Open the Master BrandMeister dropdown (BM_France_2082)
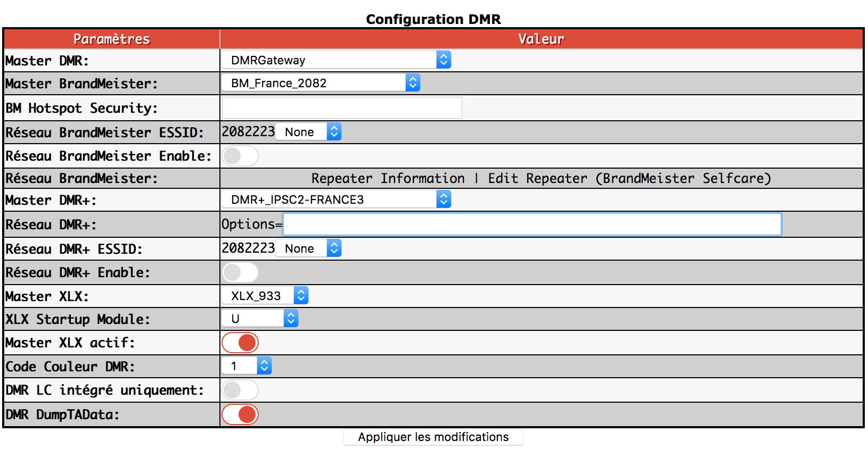The width and height of the screenshot is (868, 449). click(x=321, y=83)
